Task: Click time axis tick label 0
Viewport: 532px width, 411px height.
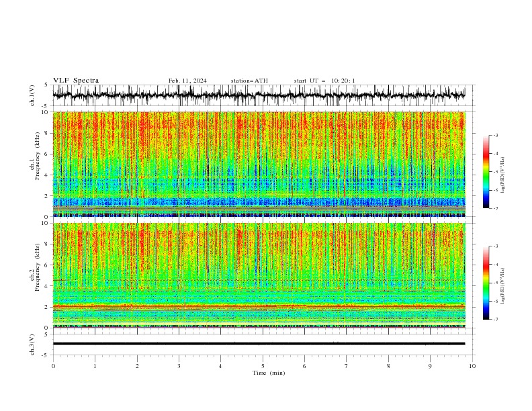Action: (53, 366)
